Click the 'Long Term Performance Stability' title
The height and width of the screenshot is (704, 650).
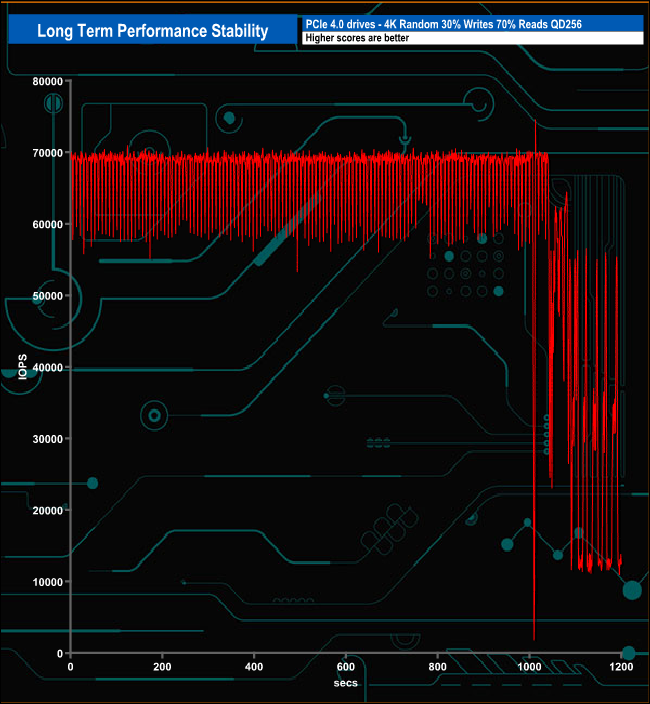tap(152, 30)
